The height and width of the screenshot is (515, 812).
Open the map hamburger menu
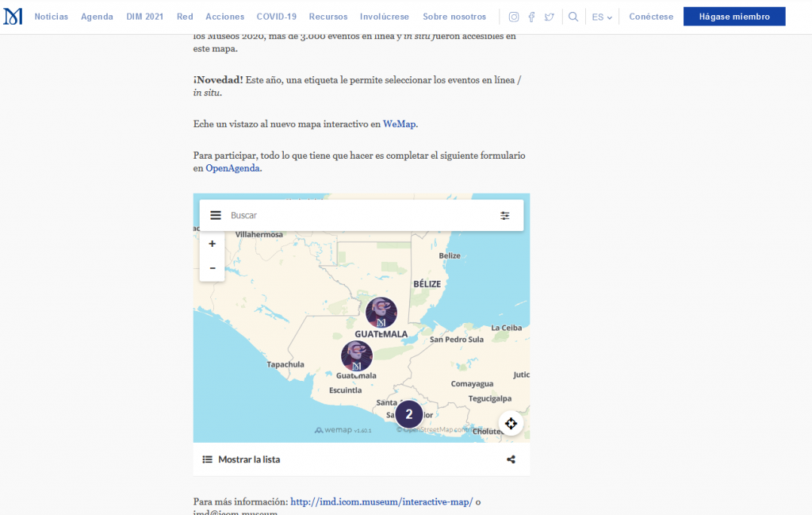(x=216, y=215)
